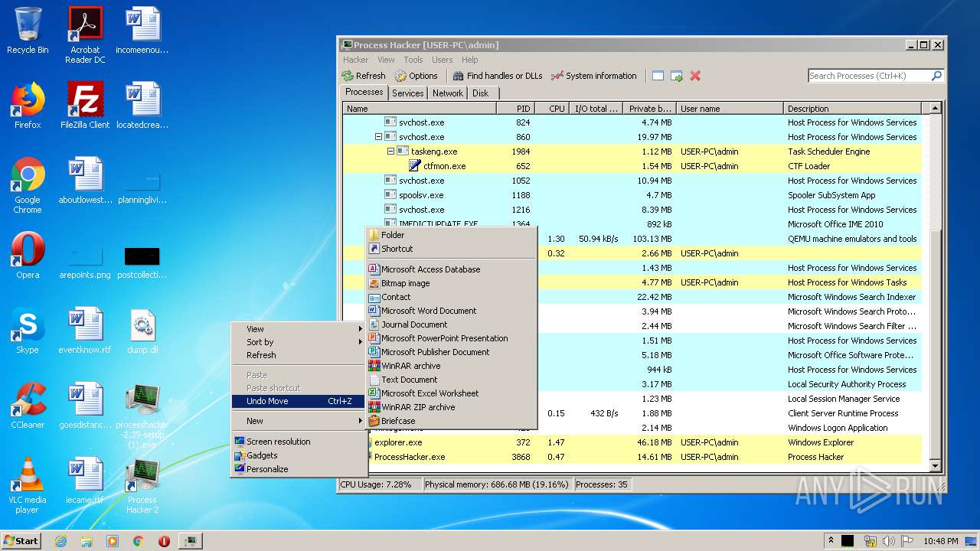Sort by the User name column header
Screen dimensions: 980x551
coord(730,109)
